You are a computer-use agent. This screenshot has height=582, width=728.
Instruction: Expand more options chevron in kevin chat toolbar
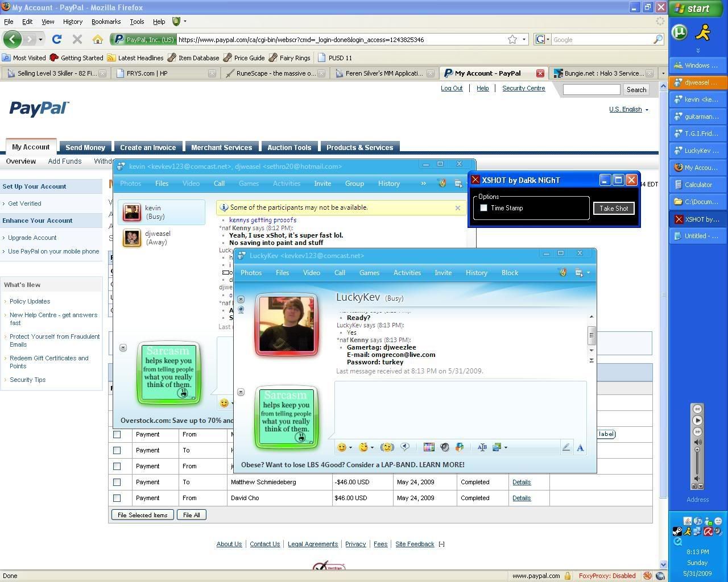click(423, 183)
